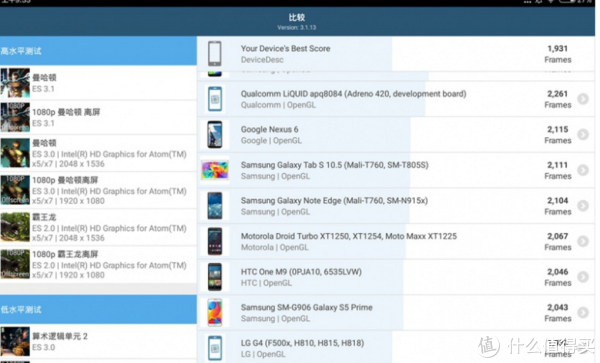
Task: Click the Galaxy Note Edge phone image
Action: (215, 206)
